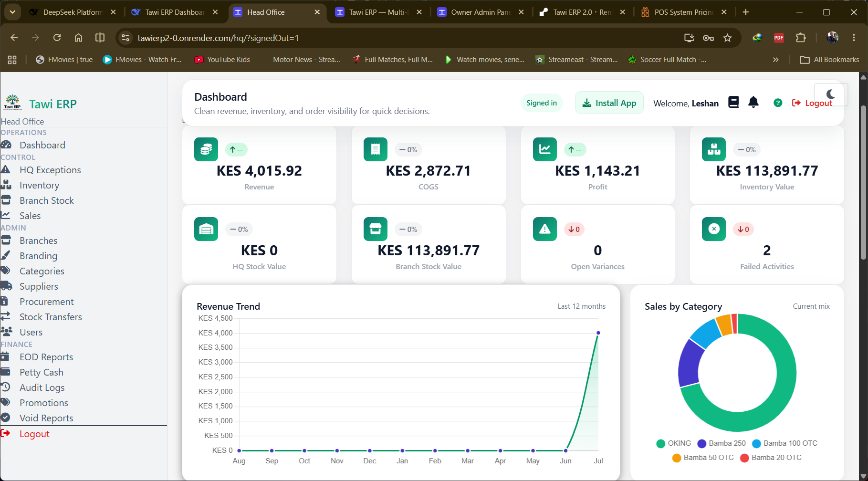
Task: Open YouTube Kids bookmark
Action: (x=222, y=60)
